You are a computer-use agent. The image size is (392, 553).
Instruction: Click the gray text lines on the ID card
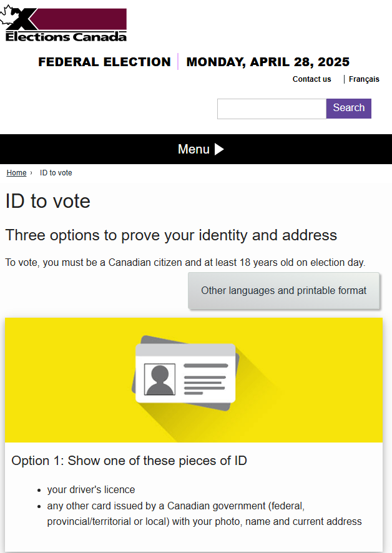coord(206,379)
